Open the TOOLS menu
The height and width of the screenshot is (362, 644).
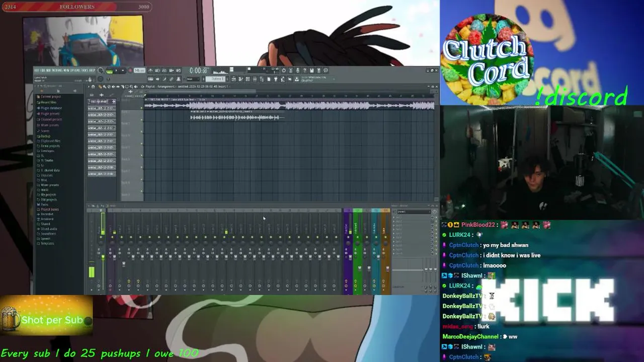(85, 70)
